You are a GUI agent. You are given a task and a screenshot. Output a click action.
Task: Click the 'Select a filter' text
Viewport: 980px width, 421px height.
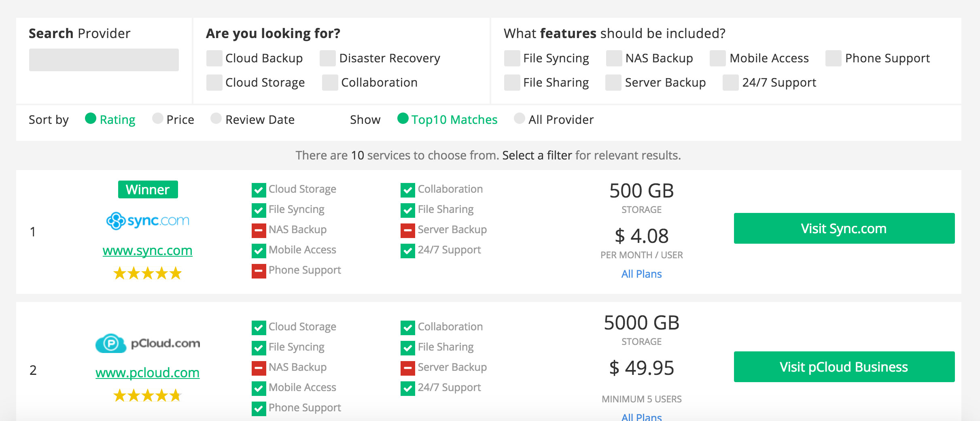pyautogui.click(x=537, y=155)
